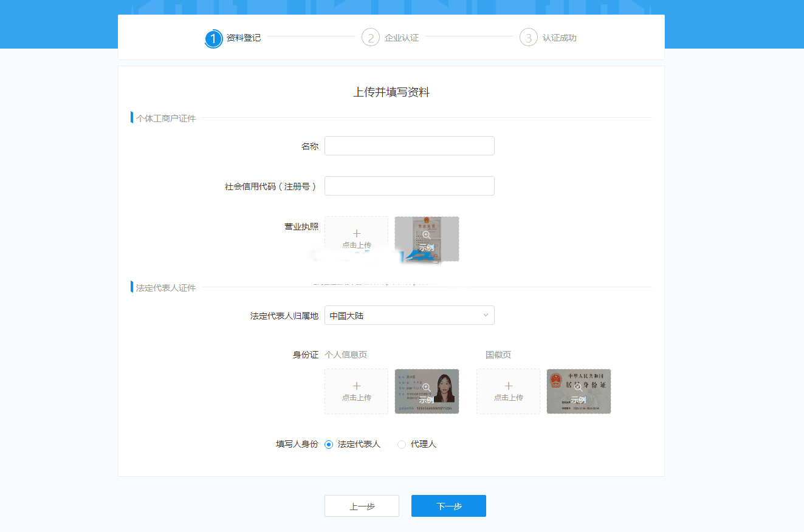Click the 企业认证 step label
Screen dimensions: 804x532
pyautogui.click(x=402, y=38)
